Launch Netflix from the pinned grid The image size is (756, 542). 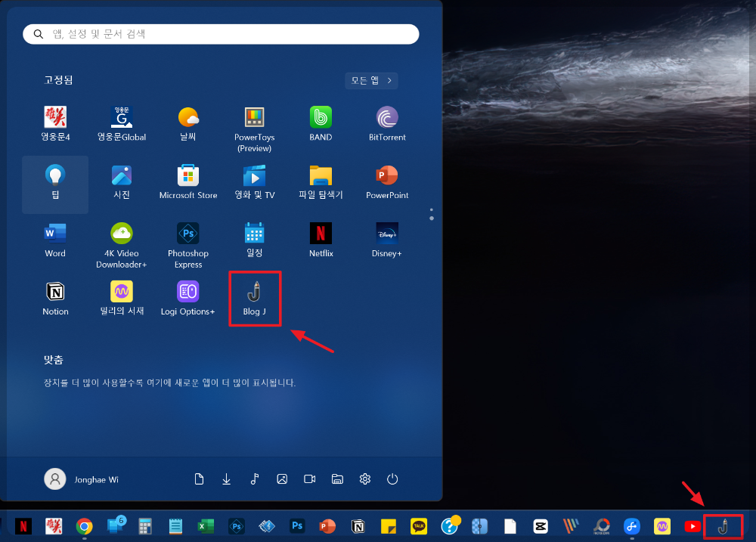click(x=321, y=240)
